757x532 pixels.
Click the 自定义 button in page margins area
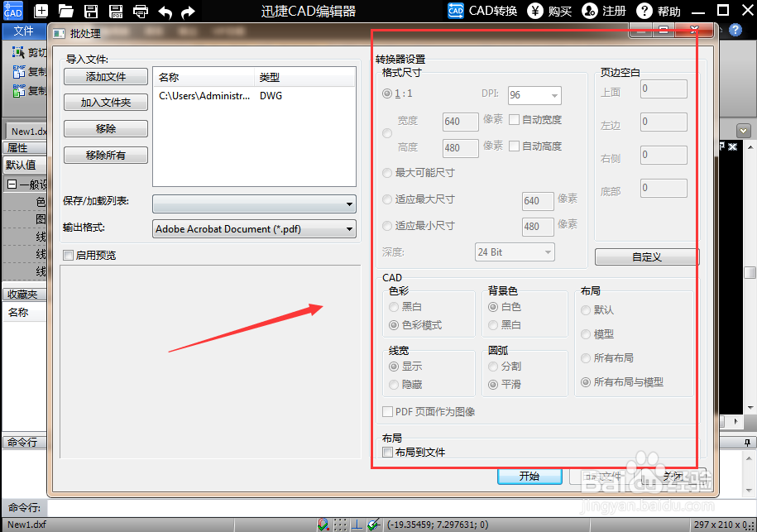click(x=646, y=256)
